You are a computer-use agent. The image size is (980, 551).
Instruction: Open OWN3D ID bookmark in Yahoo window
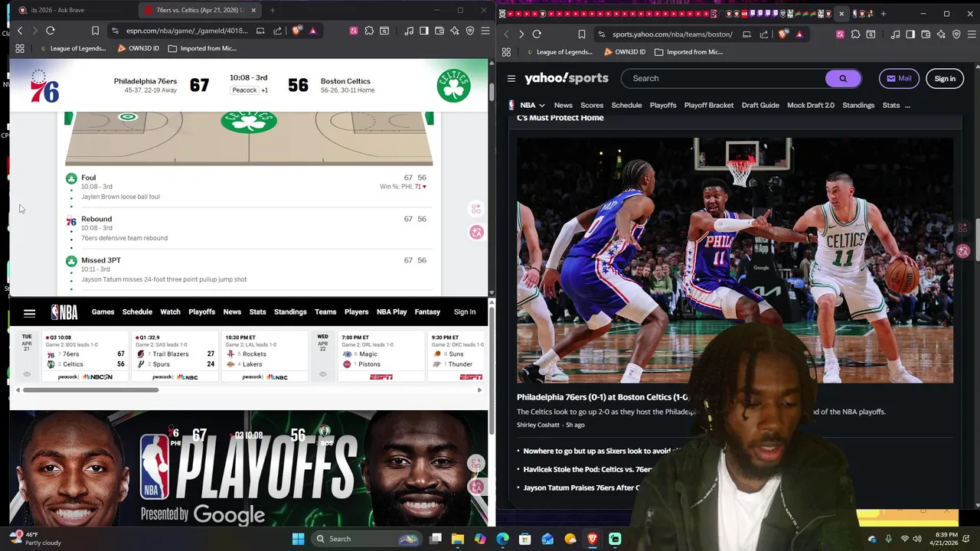click(x=625, y=52)
